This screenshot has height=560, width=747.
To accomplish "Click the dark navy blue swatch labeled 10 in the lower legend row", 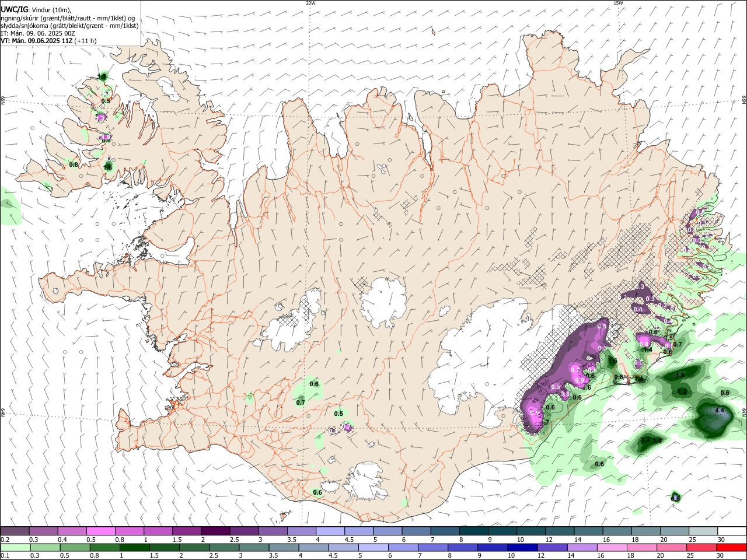I will [521, 547].
